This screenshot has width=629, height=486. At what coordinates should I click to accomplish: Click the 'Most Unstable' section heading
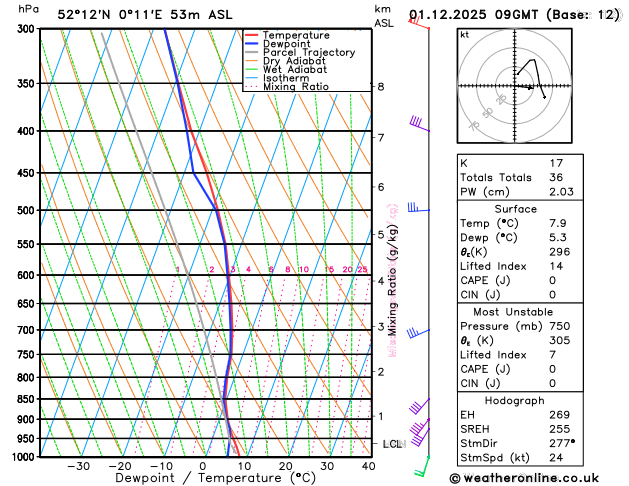point(513,312)
